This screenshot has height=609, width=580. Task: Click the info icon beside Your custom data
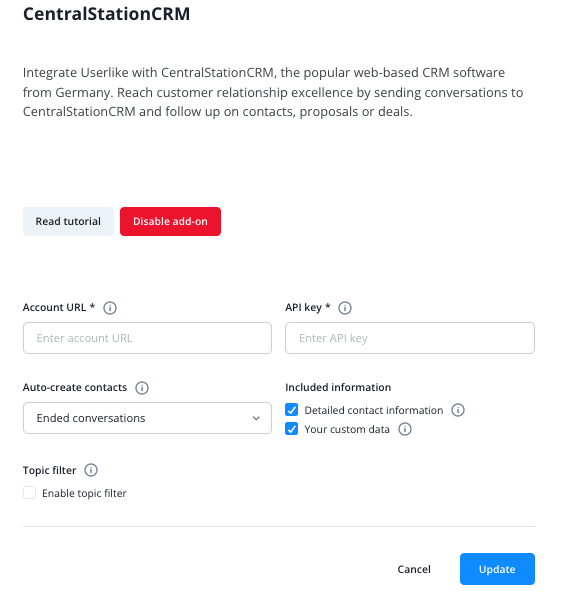click(x=405, y=430)
